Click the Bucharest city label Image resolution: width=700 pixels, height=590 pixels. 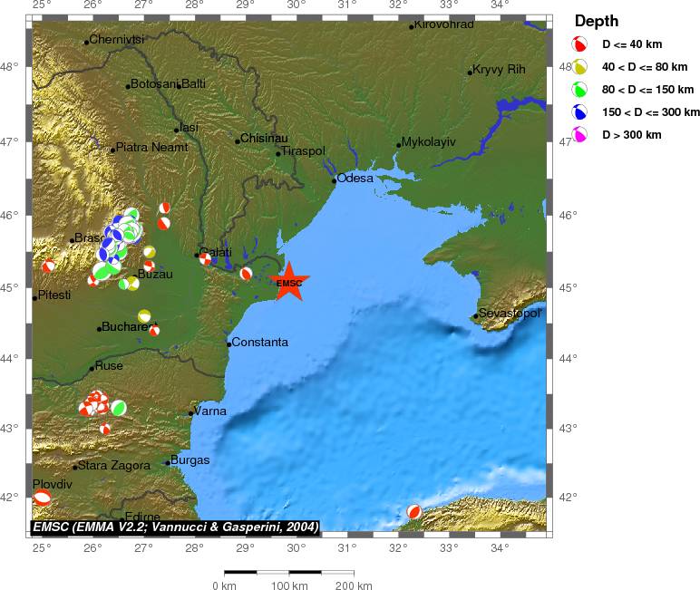click(x=130, y=326)
